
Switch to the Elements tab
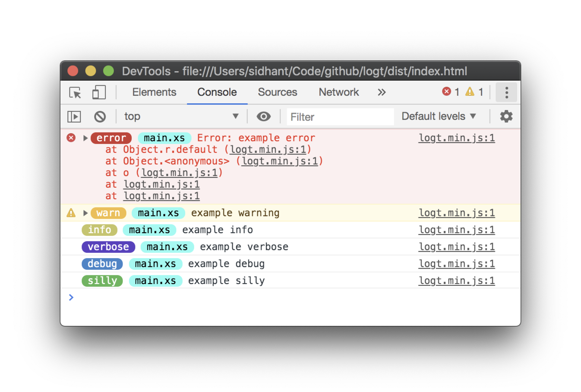[x=154, y=92]
